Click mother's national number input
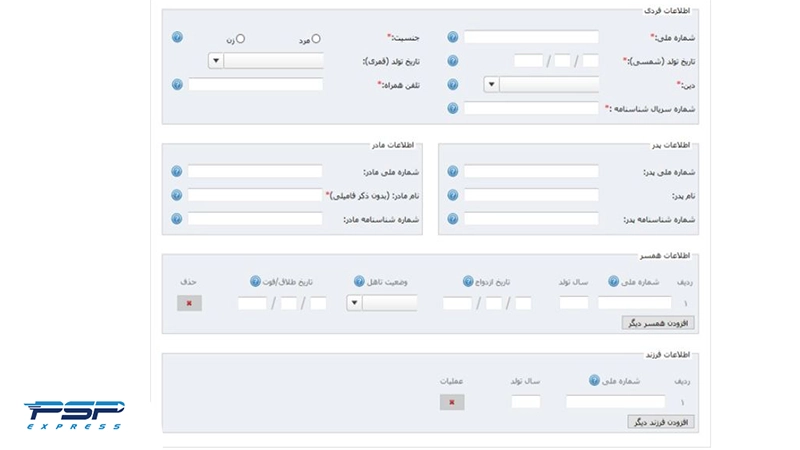 pos(255,171)
